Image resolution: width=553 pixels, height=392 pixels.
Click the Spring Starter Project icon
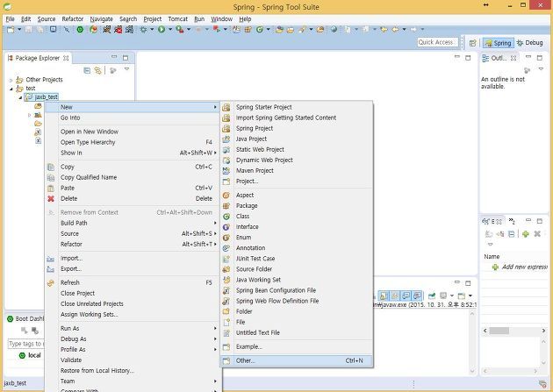[226, 107]
